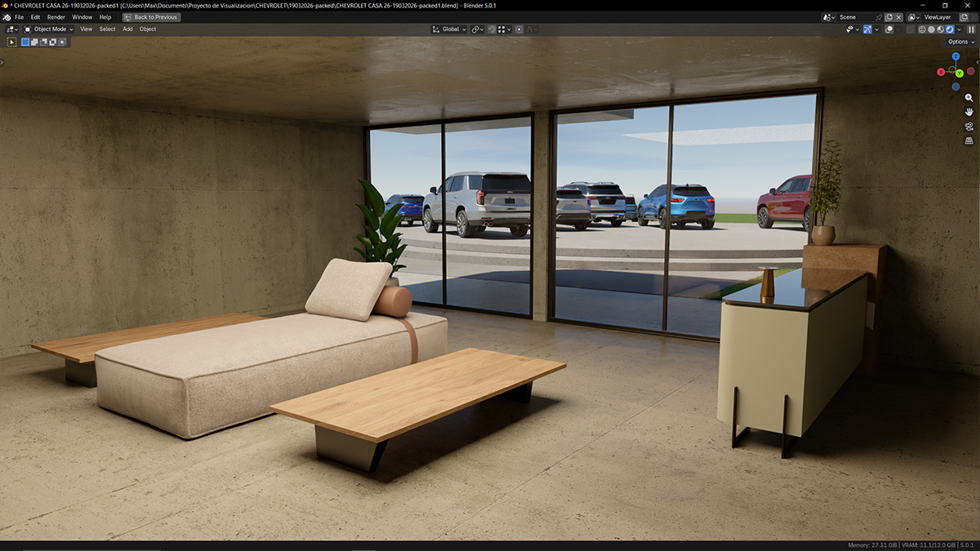Open the Add menu in viewport header

pos(127,29)
